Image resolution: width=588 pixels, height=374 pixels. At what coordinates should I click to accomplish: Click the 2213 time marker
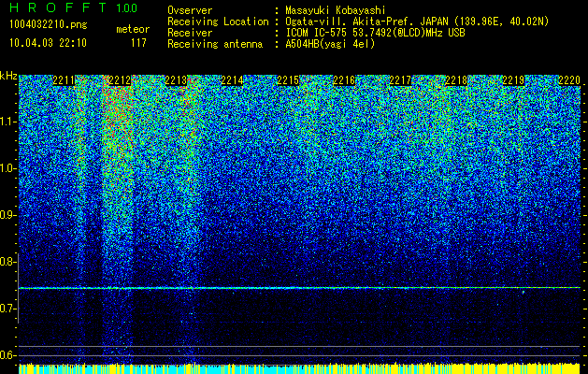pyautogui.click(x=176, y=80)
